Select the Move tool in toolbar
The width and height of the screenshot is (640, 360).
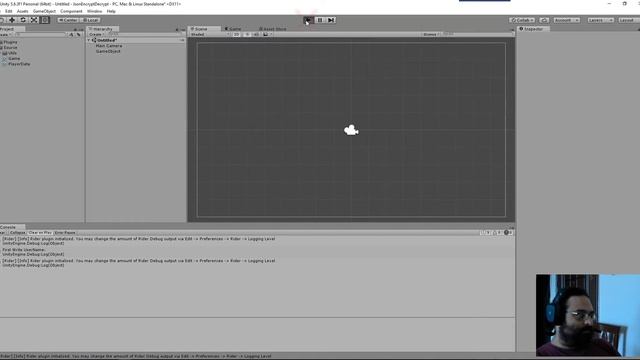click(x=12, y=20)
